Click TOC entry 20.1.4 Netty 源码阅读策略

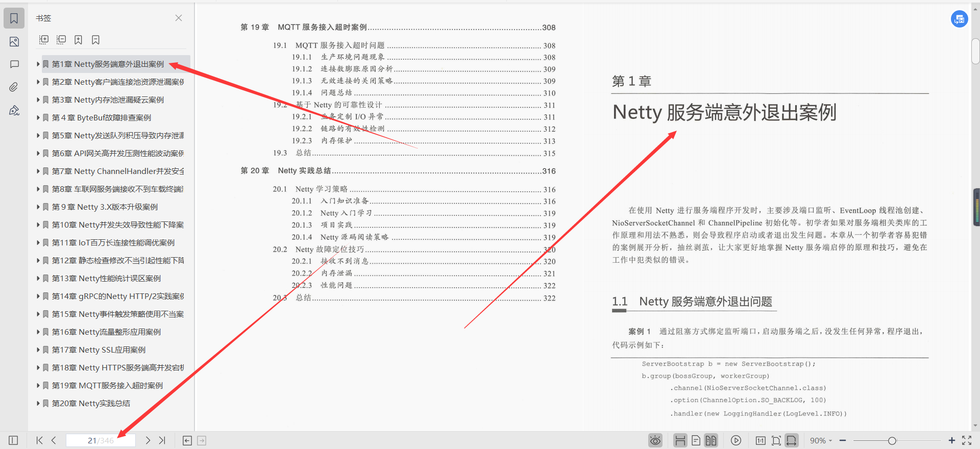coord(424,237)
